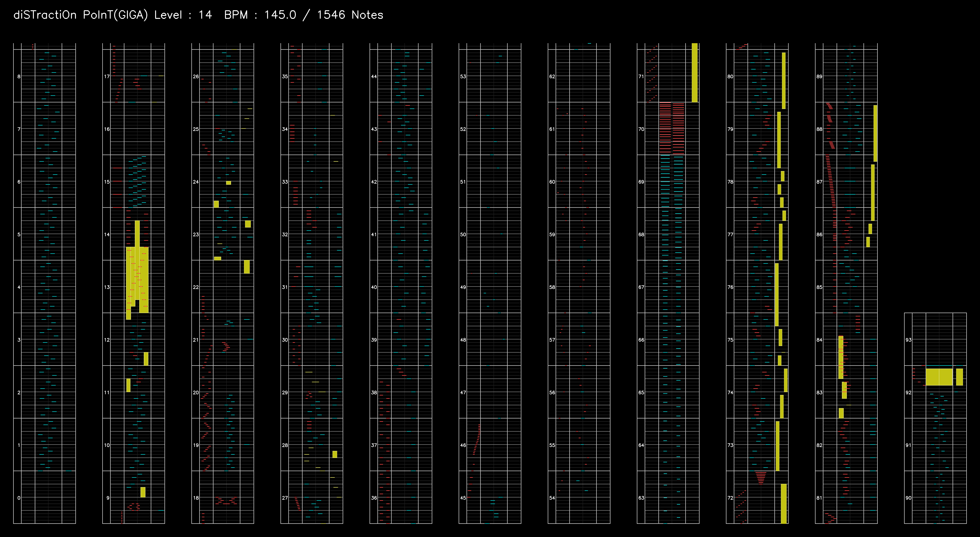The width and height of the screenshot is (980, 537).
Task: Select measure 89 marker
Action: point(819,76)
